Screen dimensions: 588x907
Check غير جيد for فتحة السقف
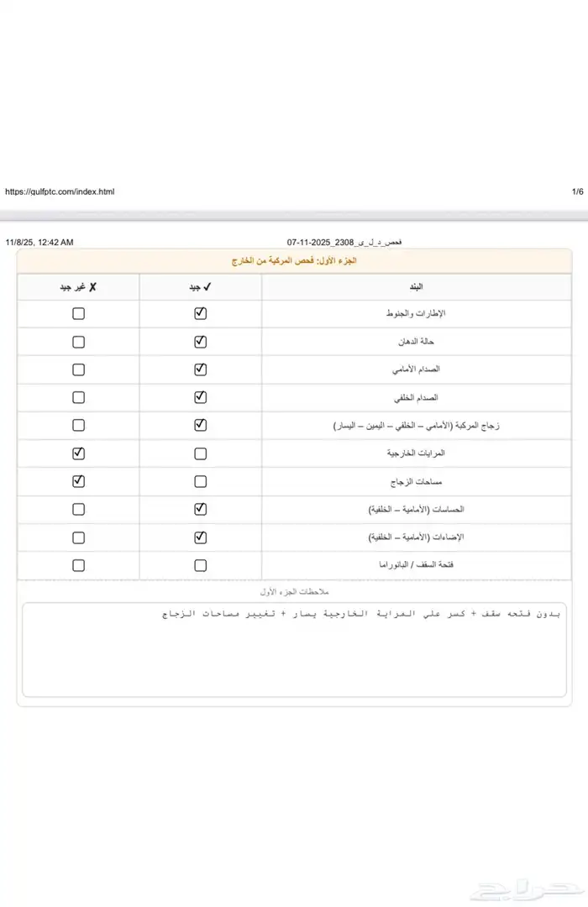tap(78, 565)
